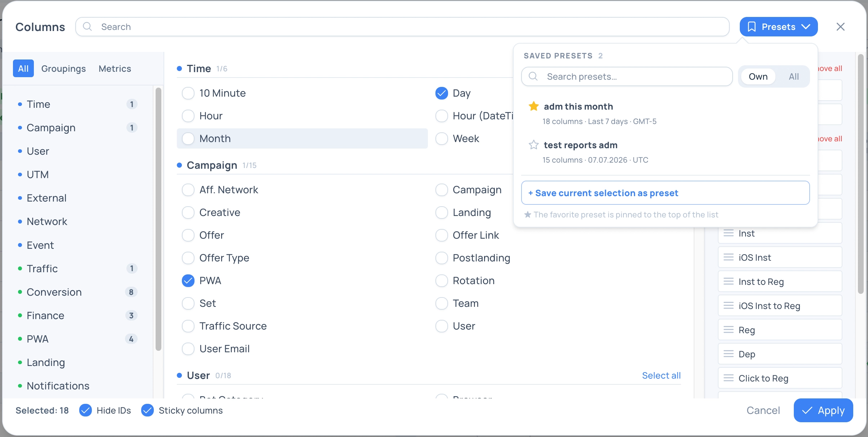This screenshot has height=437, width=868.
Task: Enable the Aff. Network checkbox
Action: click(x=188, y=190)
